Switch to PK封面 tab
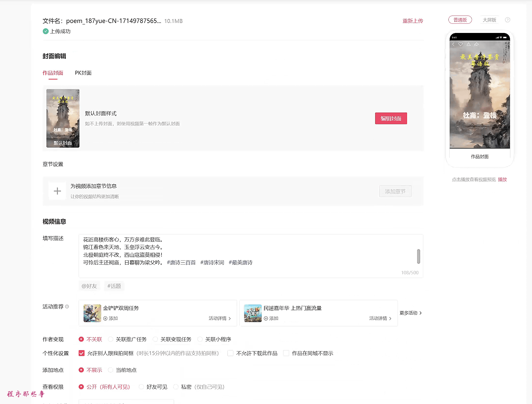The image size is (532, 404). [83, 73]
